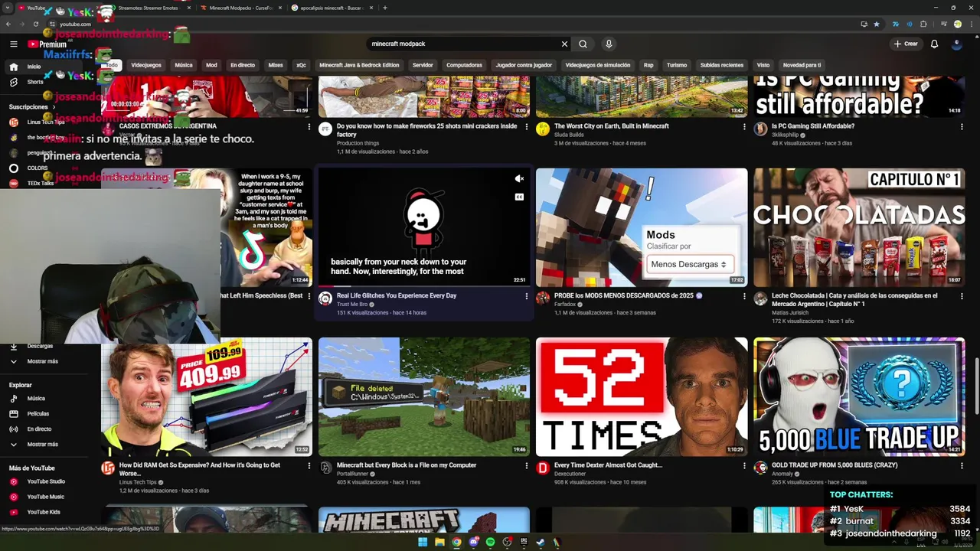Open File Explorer from the taskbar

(x=439, y=543)
